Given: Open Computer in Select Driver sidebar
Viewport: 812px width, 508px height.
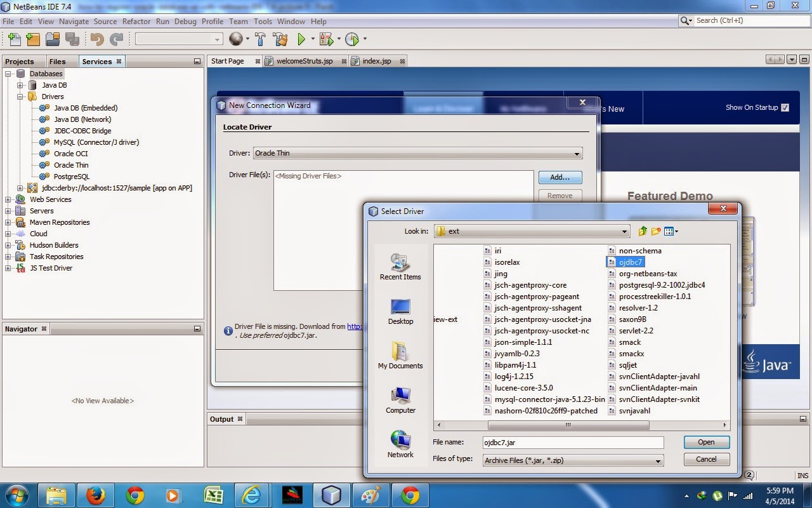Looking at the screenshot, I should pyautogui.click(x=400, y=401).
